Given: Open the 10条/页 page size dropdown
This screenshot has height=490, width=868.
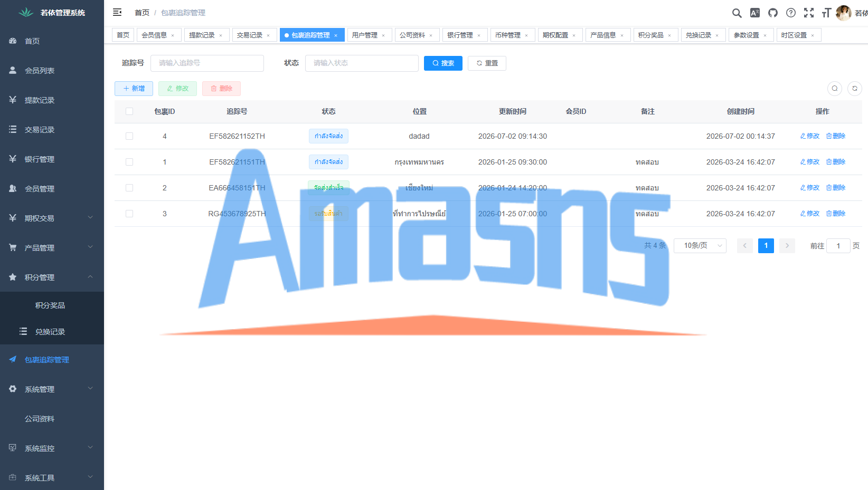Looking at the screenshot, I should 700,246.
